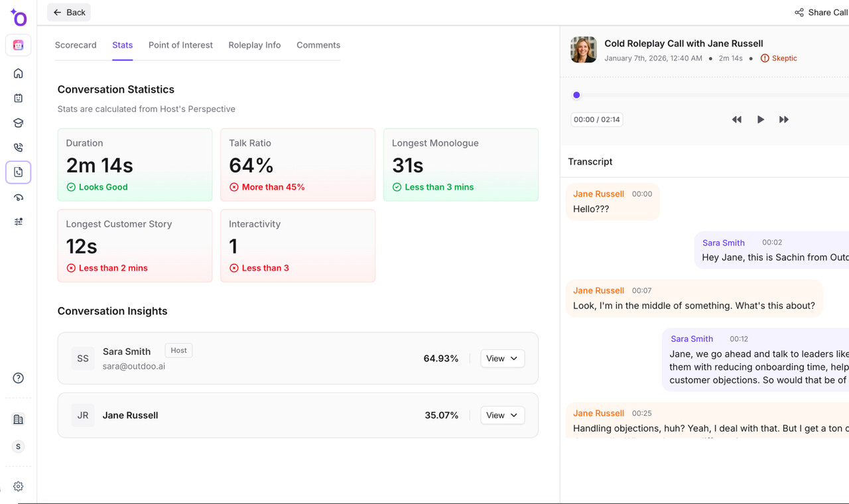
Task: Expand View dropdown for Sara Smith
Action: pos(502,359)
